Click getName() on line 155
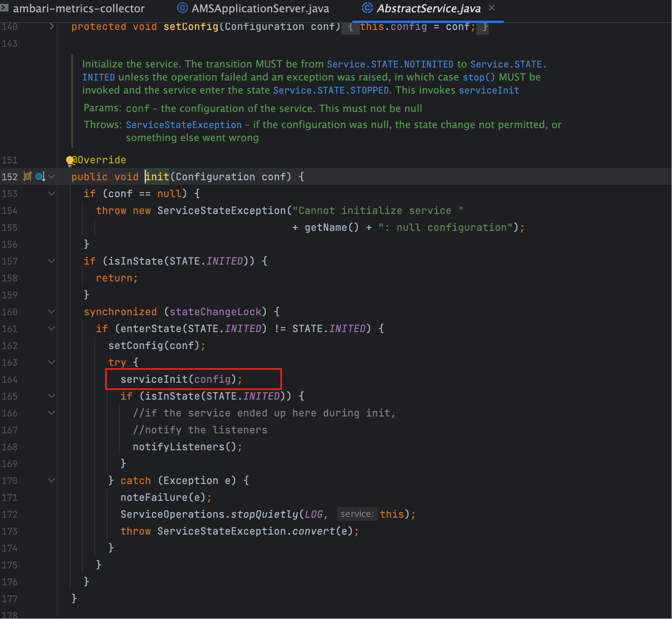The width and height of the screenshot is (672, 619). 332,227
